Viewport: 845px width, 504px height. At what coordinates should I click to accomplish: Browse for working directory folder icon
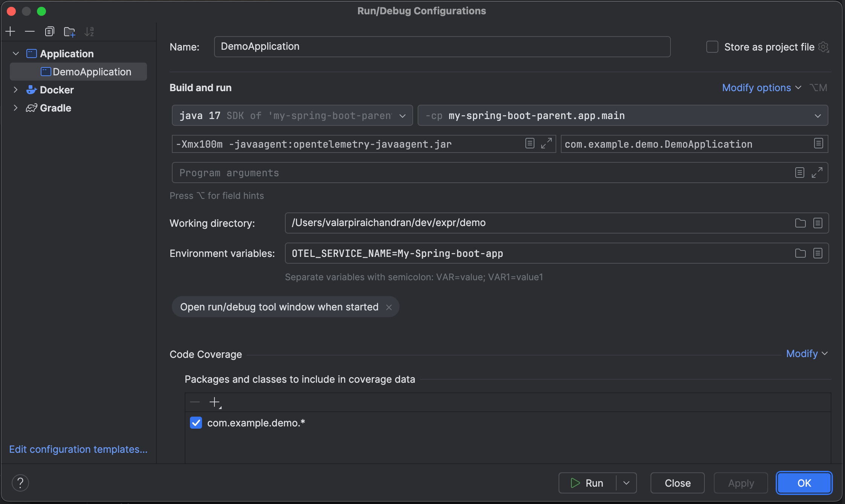click(800, 223)
